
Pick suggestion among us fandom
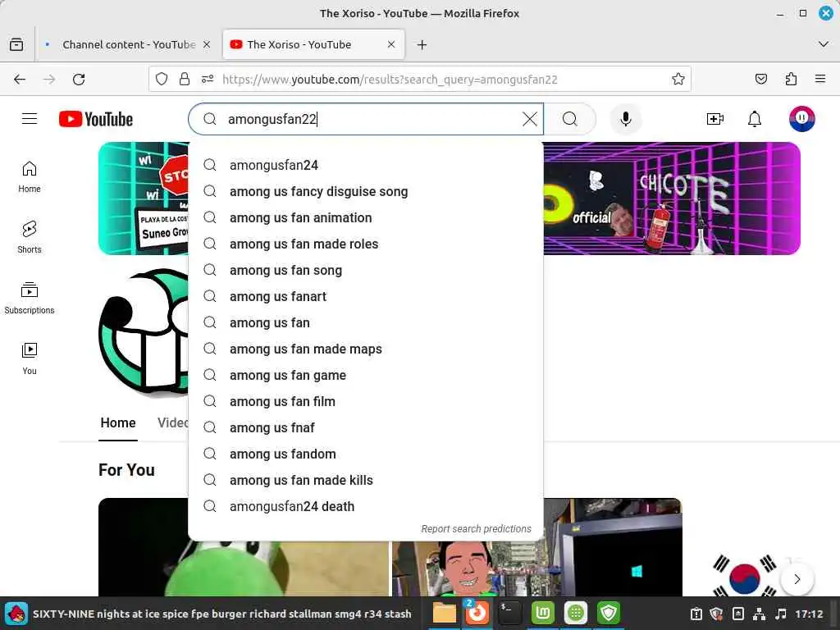[x=366, y=454]
